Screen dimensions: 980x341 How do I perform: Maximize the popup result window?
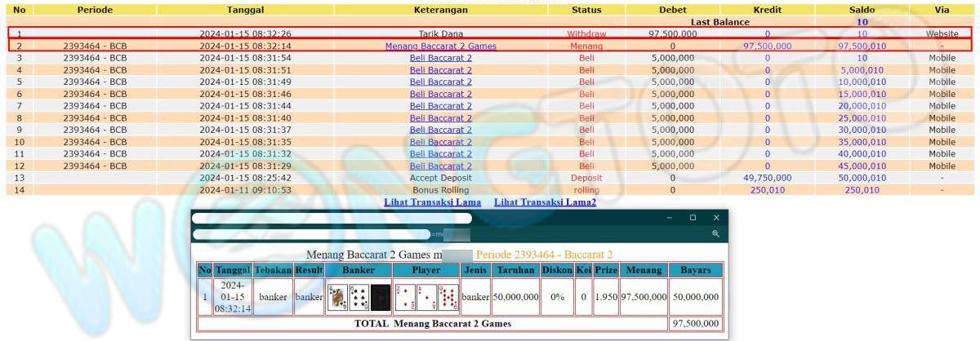693,218
